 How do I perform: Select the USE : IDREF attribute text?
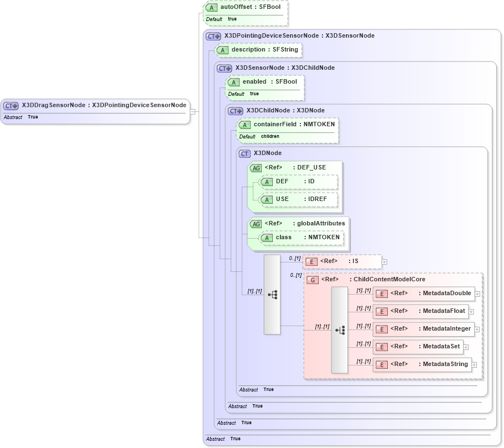(301, 199)
